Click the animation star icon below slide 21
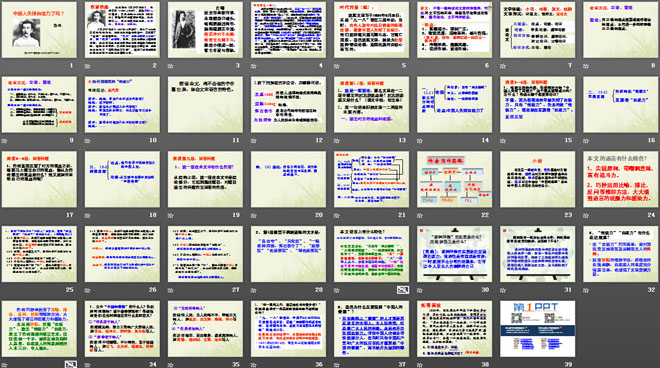 click(337, 216)
